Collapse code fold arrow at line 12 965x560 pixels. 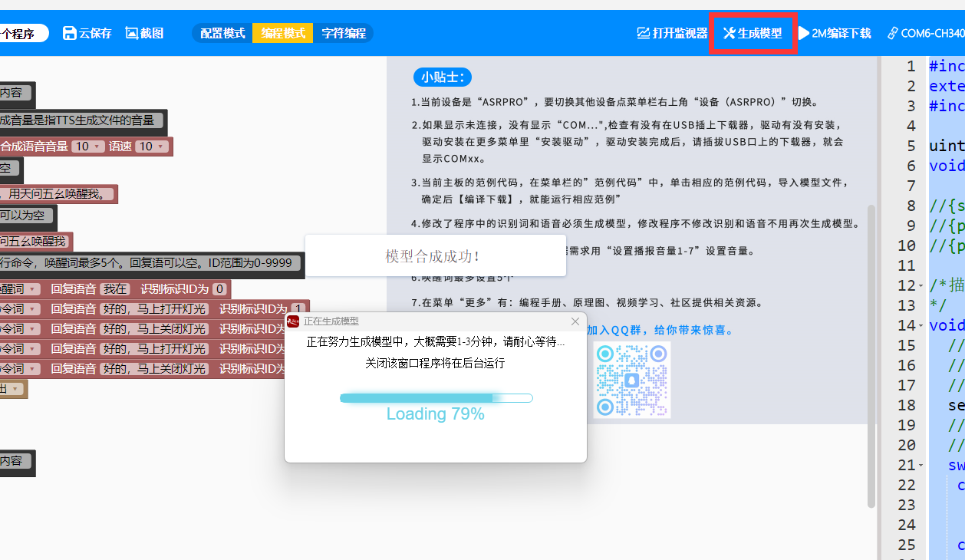click(x=921, y=286)
